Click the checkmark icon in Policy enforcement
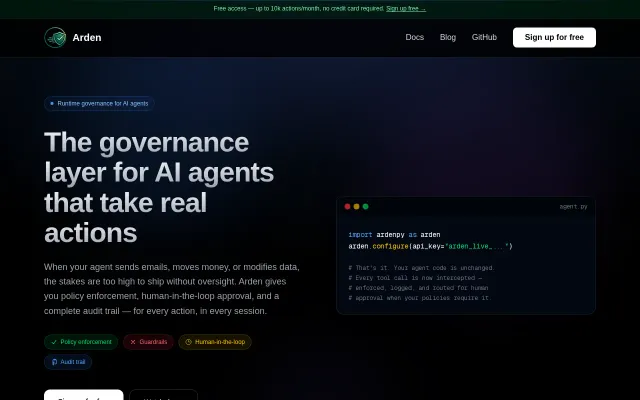This screenshot has height=400, width=640. pyautogui.click(x=54, y=342)
